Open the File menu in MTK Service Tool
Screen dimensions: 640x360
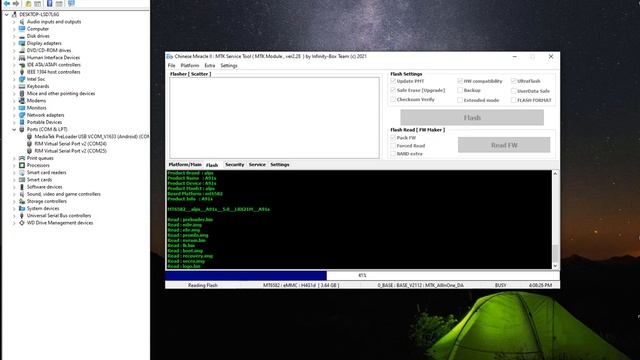coord(171,66)
